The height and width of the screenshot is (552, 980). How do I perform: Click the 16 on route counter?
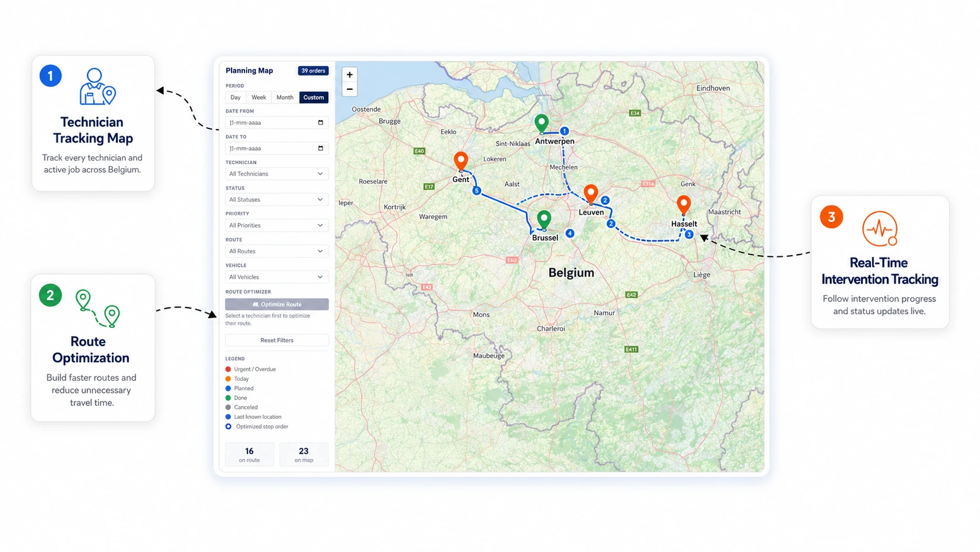(249, 455)
